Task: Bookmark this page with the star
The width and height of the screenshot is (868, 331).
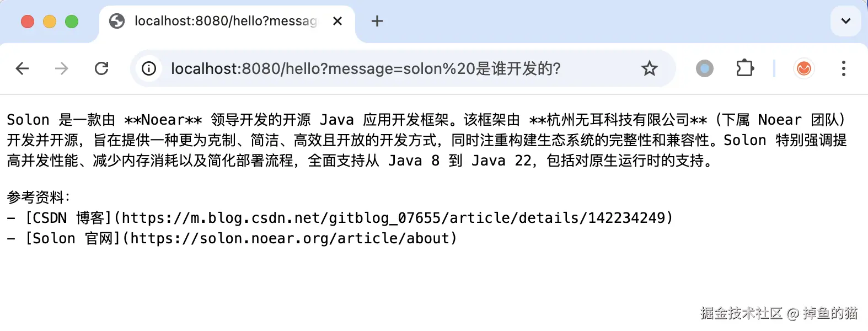Action: pos(649,68)
